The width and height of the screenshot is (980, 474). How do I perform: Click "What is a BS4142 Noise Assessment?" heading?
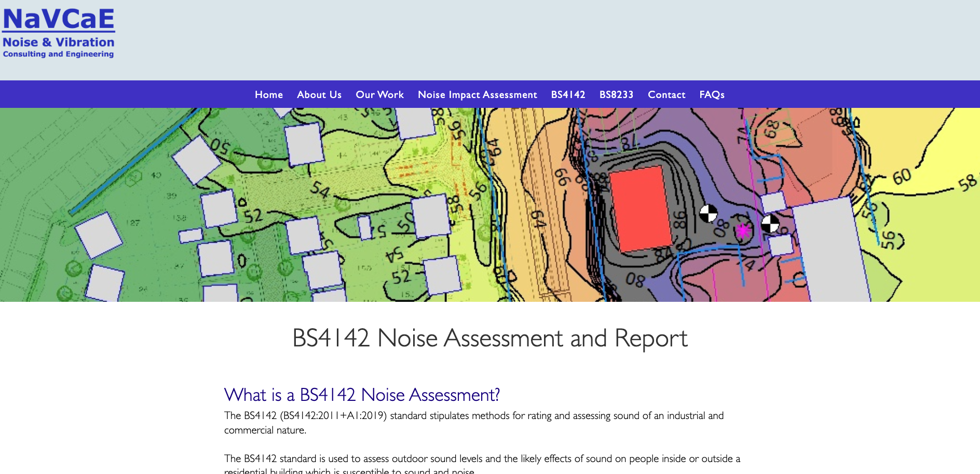(x=362, y=395)
